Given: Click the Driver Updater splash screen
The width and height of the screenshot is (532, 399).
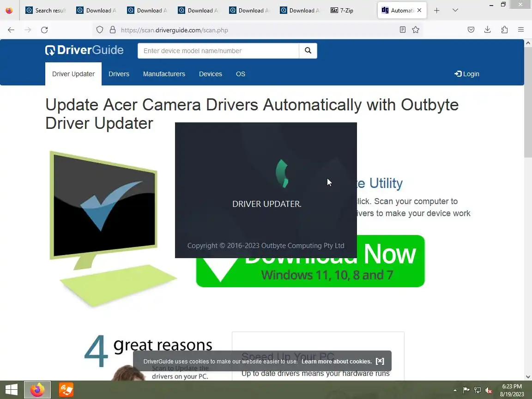Looking at the screenshot, I should 266,190.
